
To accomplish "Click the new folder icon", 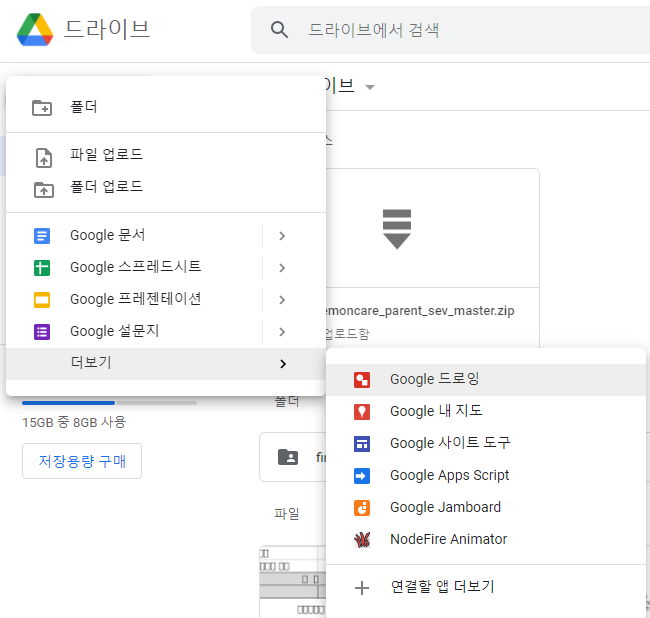I will coord(42,108).
